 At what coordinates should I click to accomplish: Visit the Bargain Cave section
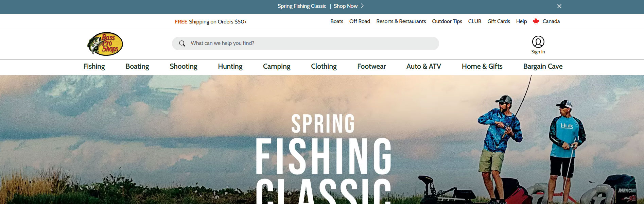coord(543,66)
